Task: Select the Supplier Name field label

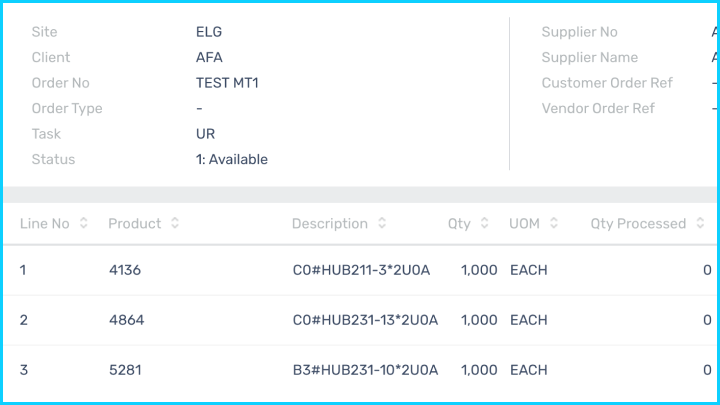Action: pyautogui.click(x=589, y=57)
